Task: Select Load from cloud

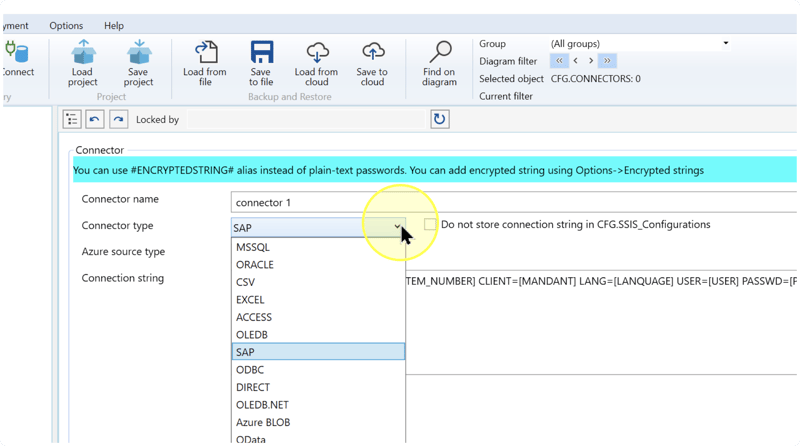Action: tap(316, 63)
